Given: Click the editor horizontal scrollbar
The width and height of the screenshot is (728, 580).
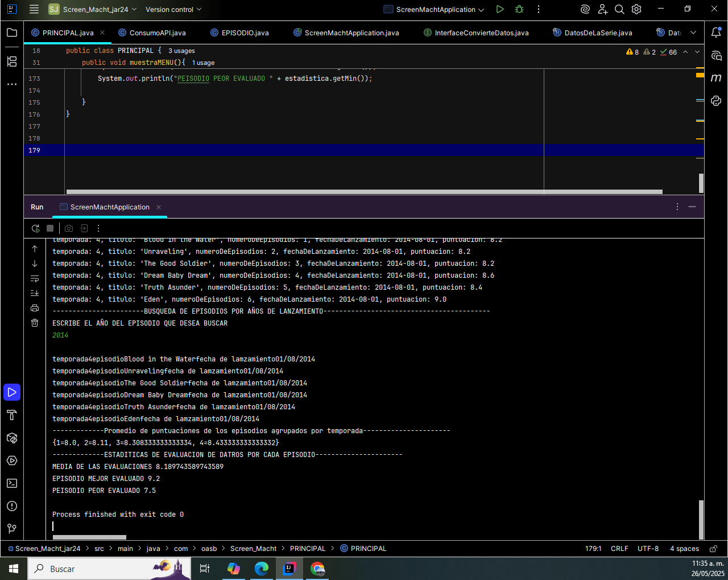Looking at the screenshot, I should coord(365,192).
